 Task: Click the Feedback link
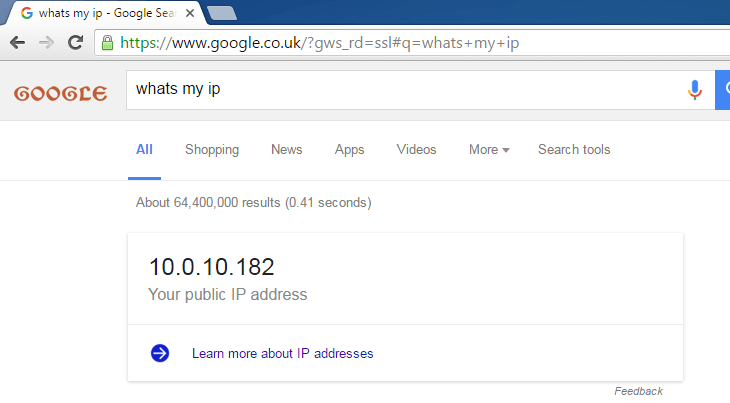[x=638, y=391]
